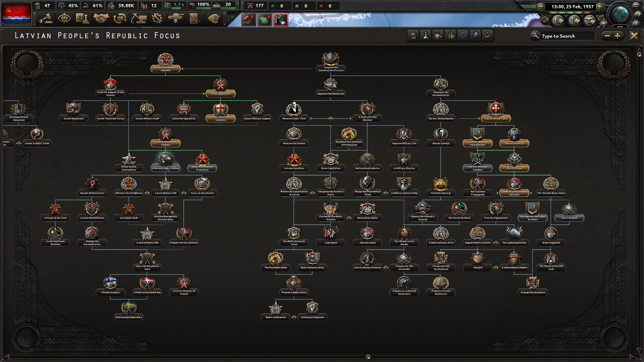Toggle the research flask focus filter

426,36
